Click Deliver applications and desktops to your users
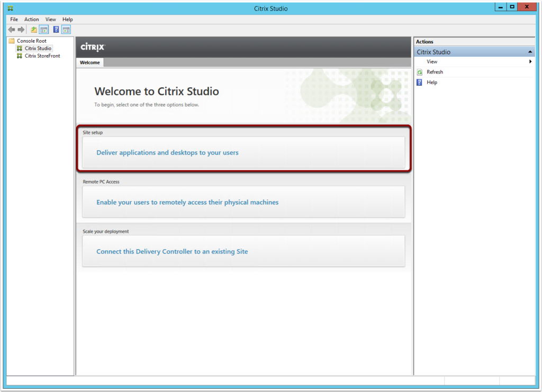Image resolution: width=542 pixels, height=392 pixels. pyautogui.click(x=243, y=153)
